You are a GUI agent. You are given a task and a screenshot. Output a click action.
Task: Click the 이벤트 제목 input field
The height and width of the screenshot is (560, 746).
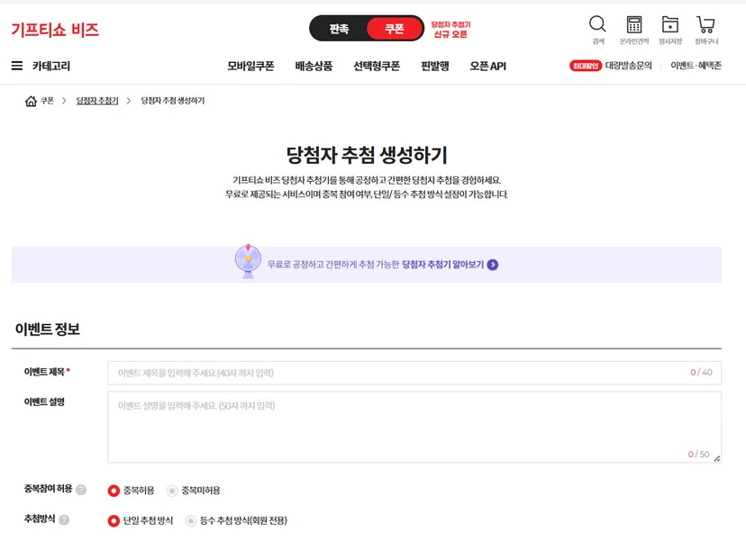414,373
